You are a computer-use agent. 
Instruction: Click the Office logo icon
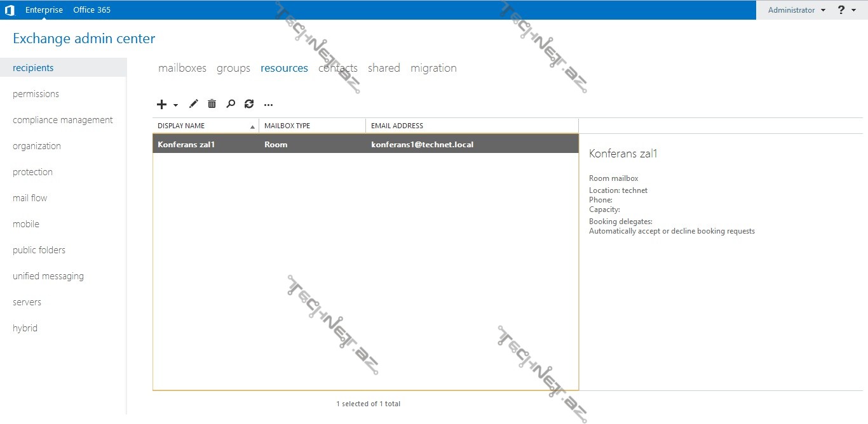click(10, 10)
